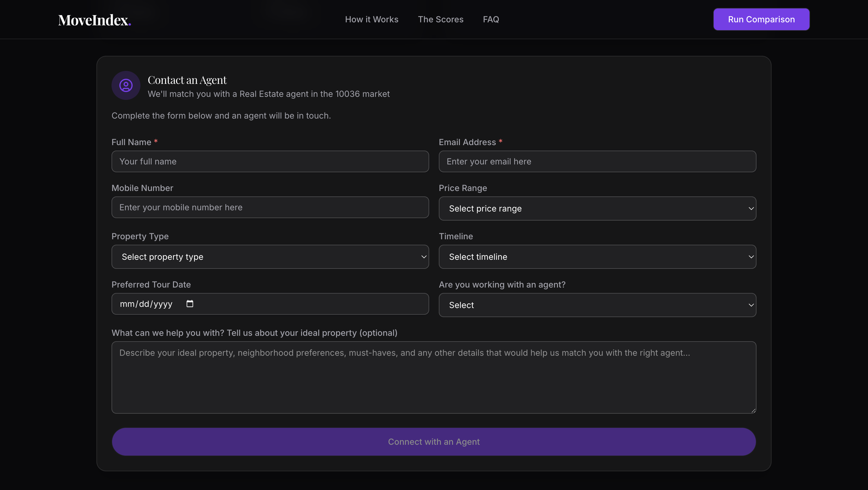Open the calendar picker icon
The height and width of the screenshot is (490, 868).
coord(190,304)
